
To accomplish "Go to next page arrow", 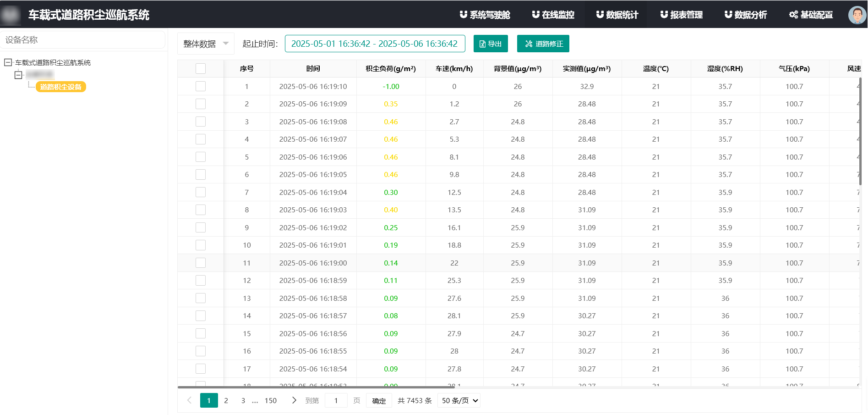I will point(294,400).
